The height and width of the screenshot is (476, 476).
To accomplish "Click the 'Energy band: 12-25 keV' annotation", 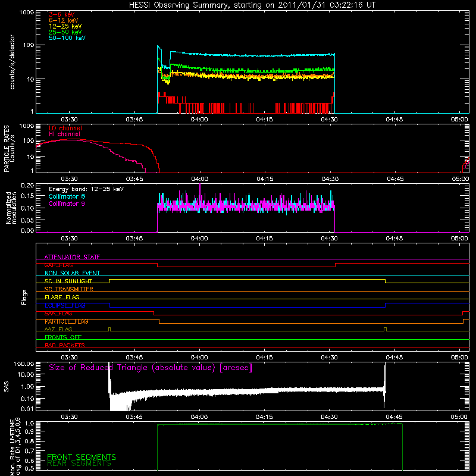I will [86, 189].
